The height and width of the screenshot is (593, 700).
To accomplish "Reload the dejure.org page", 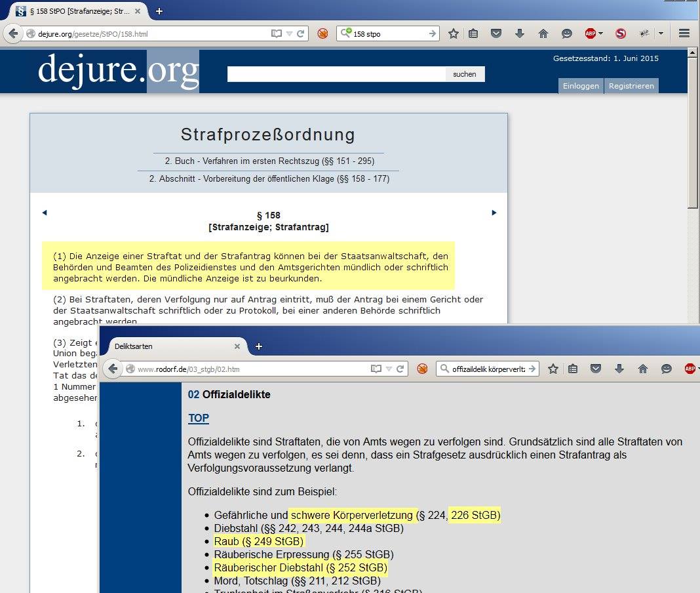I will tap(300, 33).
